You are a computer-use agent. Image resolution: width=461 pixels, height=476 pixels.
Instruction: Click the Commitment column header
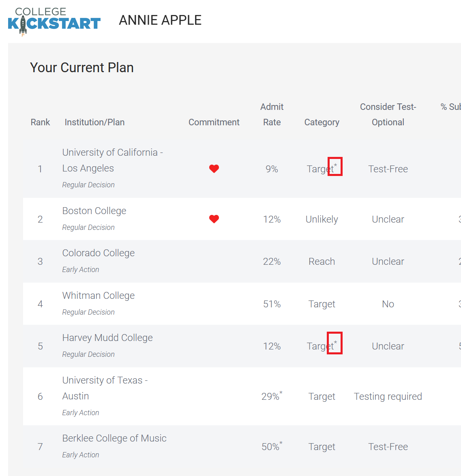click(214, 122)
